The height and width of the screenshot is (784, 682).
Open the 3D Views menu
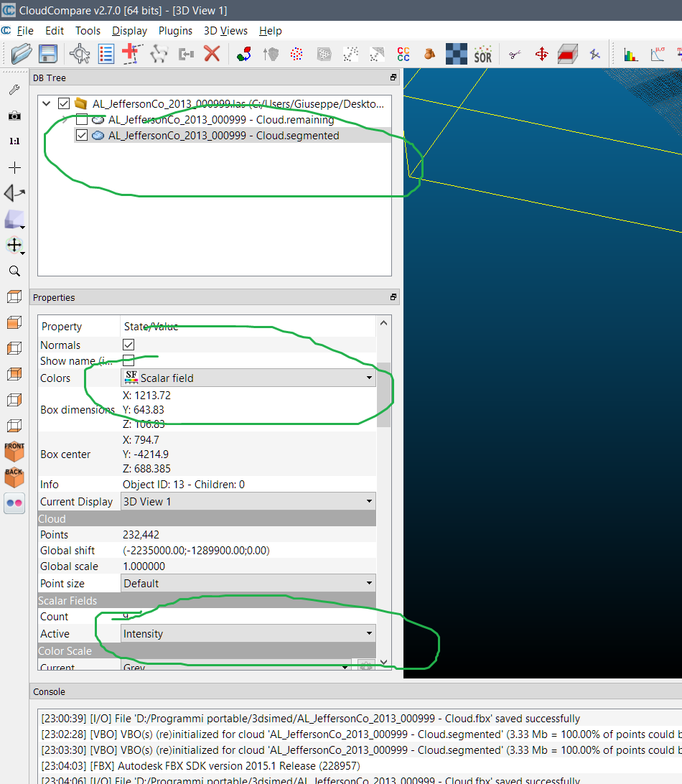click(225, 31)
